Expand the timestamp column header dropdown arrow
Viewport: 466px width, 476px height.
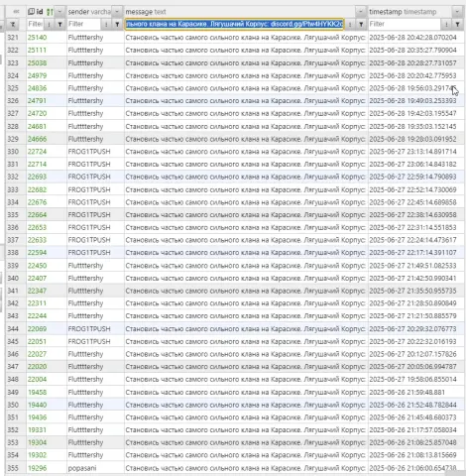[x=457, y=12]
